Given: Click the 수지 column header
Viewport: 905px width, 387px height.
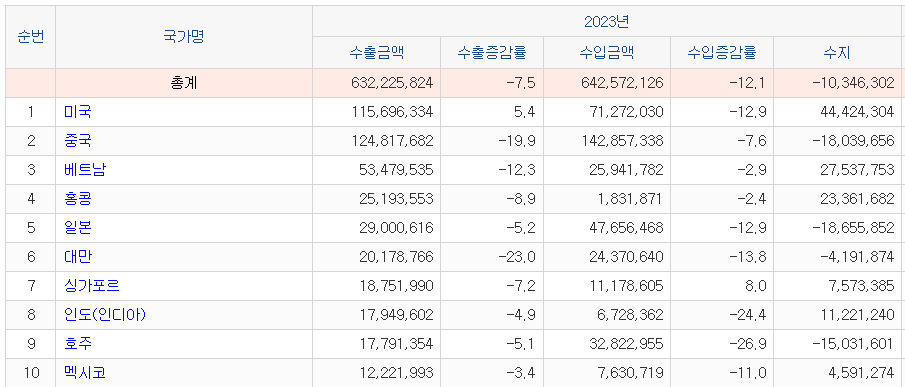Looking at the screenshot, I should tap(837, 53).
